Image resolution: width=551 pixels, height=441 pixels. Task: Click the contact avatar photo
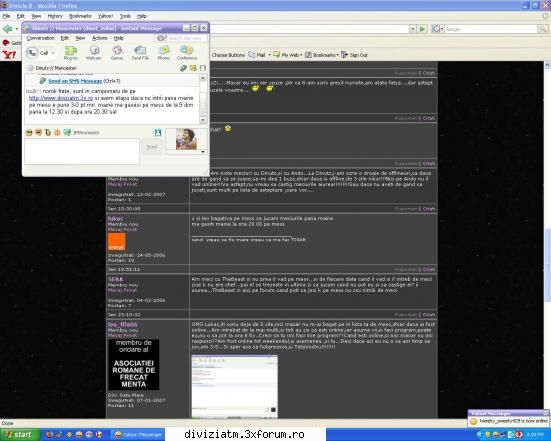186,139
